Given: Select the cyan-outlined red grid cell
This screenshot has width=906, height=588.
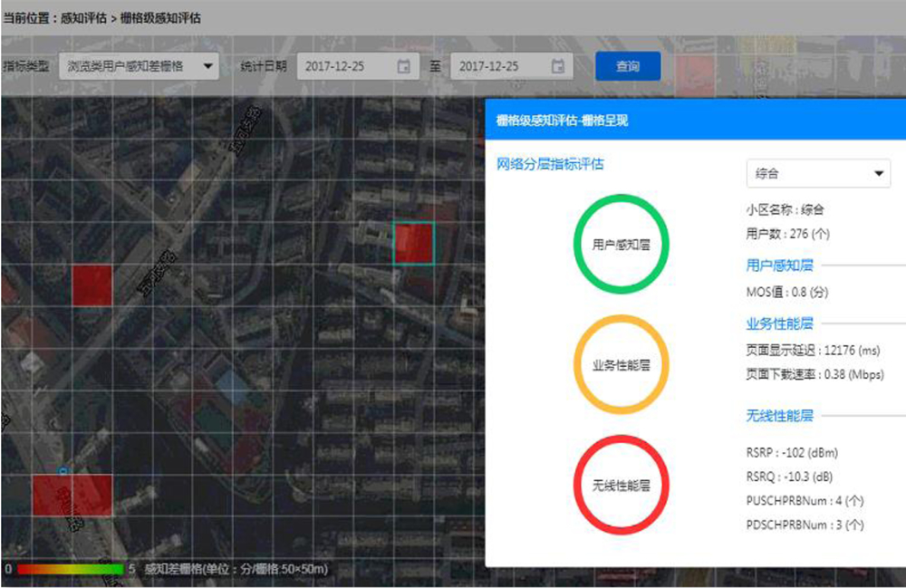Looking at the screenshot, I should (x=413, y=244).
